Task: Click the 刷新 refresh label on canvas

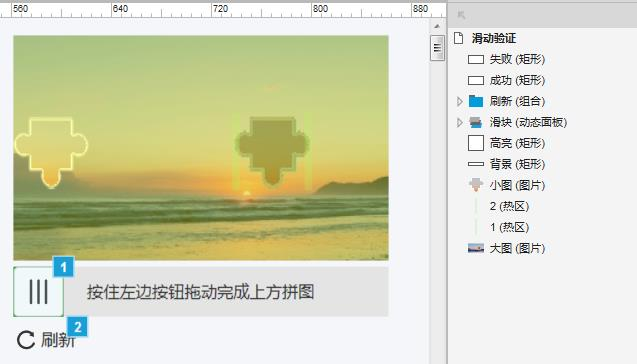Action: pyautogui.click(x=58, y=340)
